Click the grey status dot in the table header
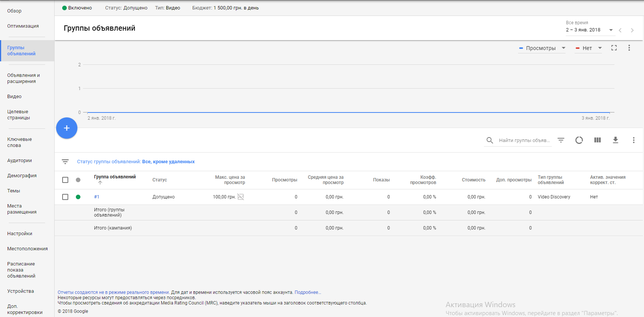 click(78, 180)
